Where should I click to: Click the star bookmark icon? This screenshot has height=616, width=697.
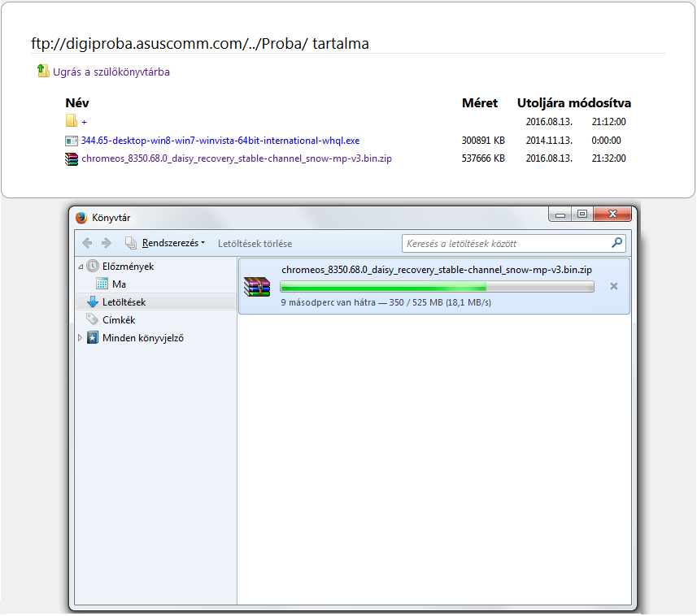93,338
